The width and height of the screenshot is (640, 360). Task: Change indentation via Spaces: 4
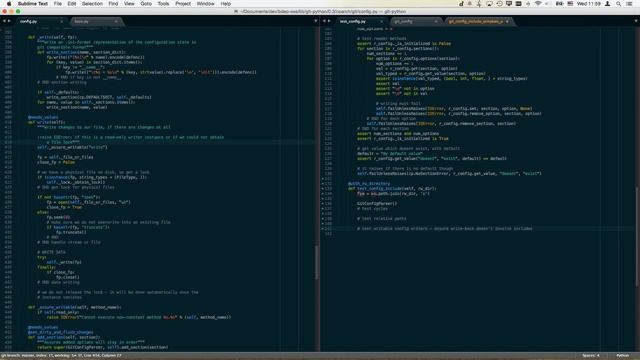[x=591, y=356]
